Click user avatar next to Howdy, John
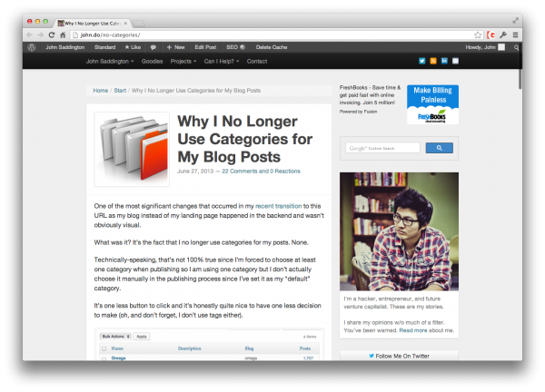This screenshot has height=392, width=545. [501, 47]
